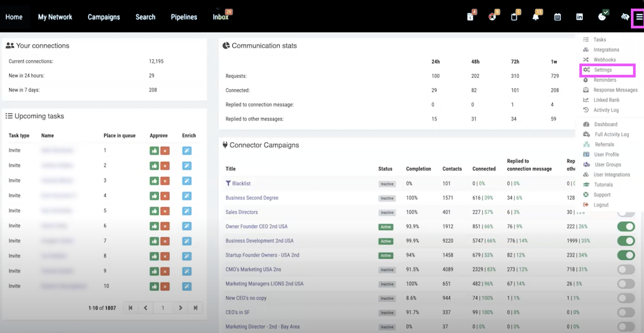The image size is (644, 333).
Task: Click the page number field showing 1
Action: pos(163,308)
